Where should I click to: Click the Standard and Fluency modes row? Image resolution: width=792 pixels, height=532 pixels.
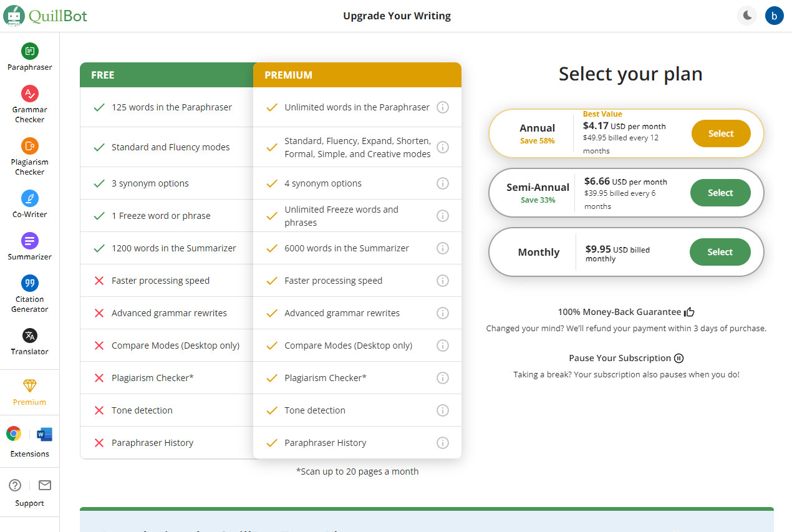[x=167, y=147]
